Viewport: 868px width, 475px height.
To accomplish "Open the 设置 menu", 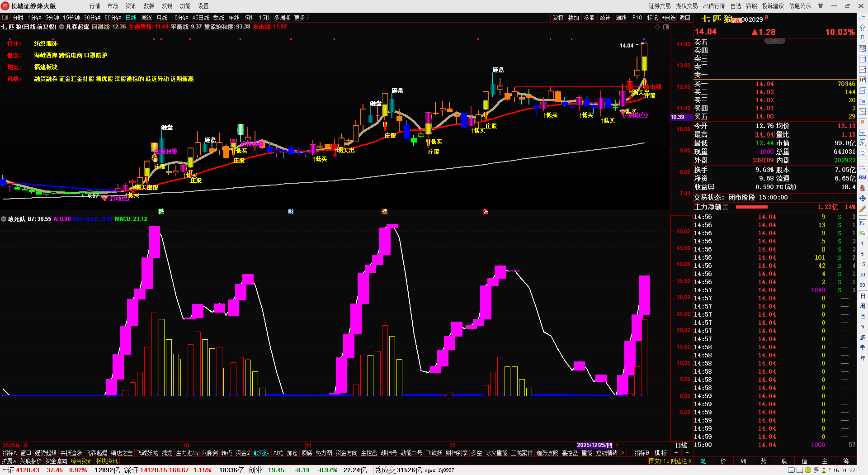I will [203, 6].
